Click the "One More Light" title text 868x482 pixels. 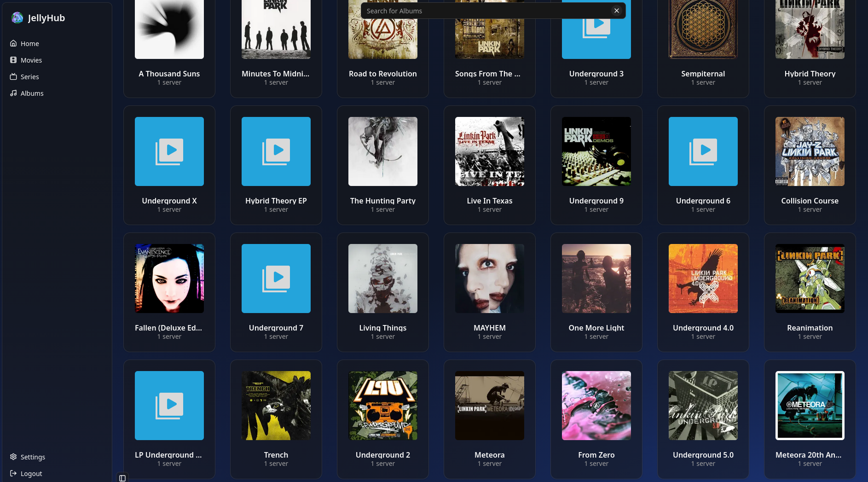596,328
